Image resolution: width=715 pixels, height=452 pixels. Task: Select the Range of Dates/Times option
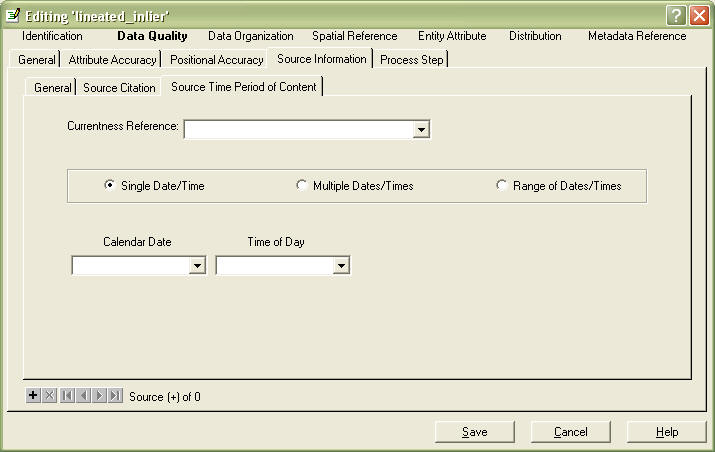tap(502, 185)
